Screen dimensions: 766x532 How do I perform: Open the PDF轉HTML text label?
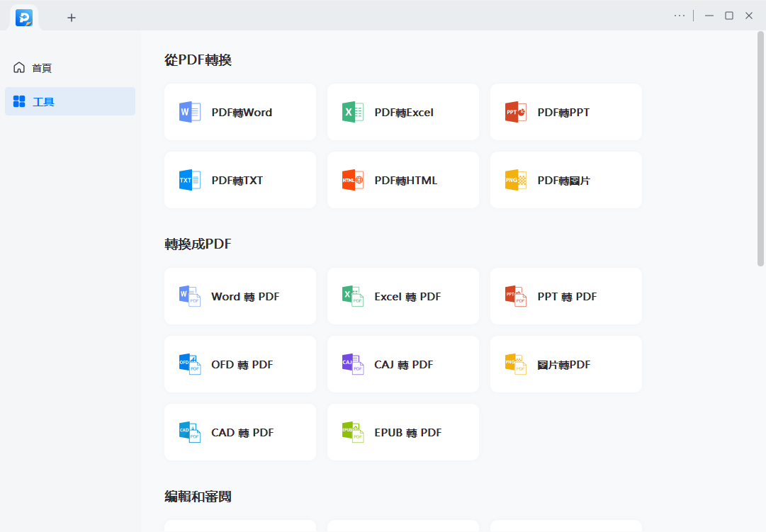pos(405,180)
